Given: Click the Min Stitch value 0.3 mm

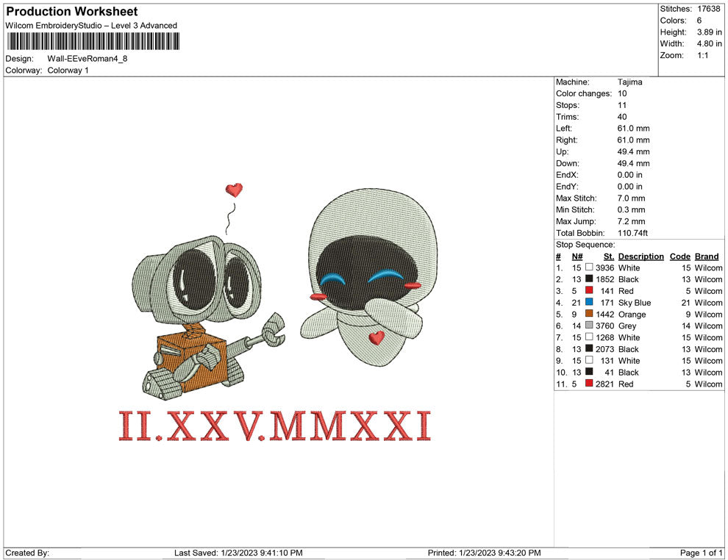Looking at the screenshot, I should pos(632,209).
